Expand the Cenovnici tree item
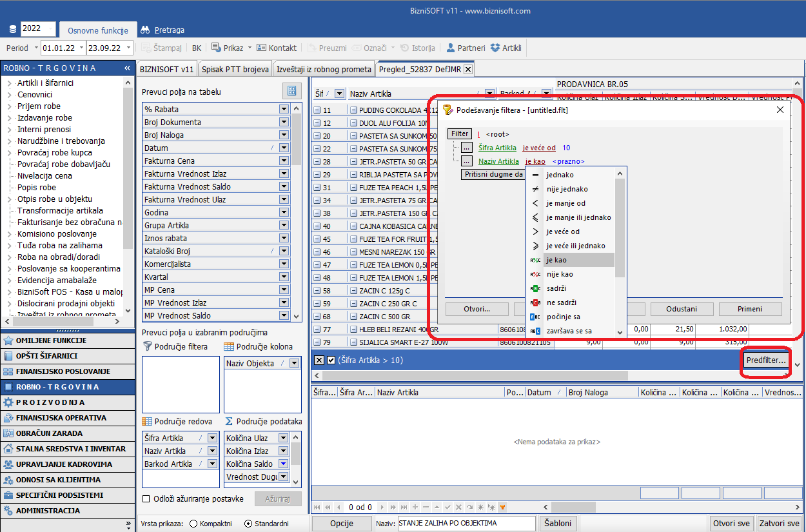The height and width of the screenshot is (532, 806). [x=9, y=95]
